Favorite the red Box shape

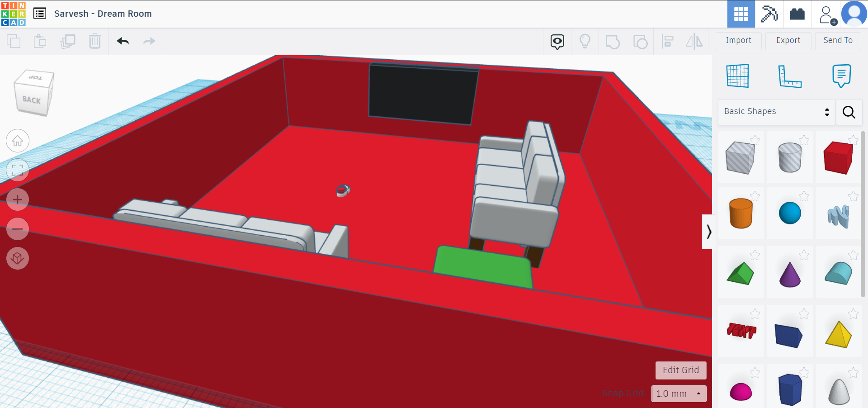pos(854,141)
